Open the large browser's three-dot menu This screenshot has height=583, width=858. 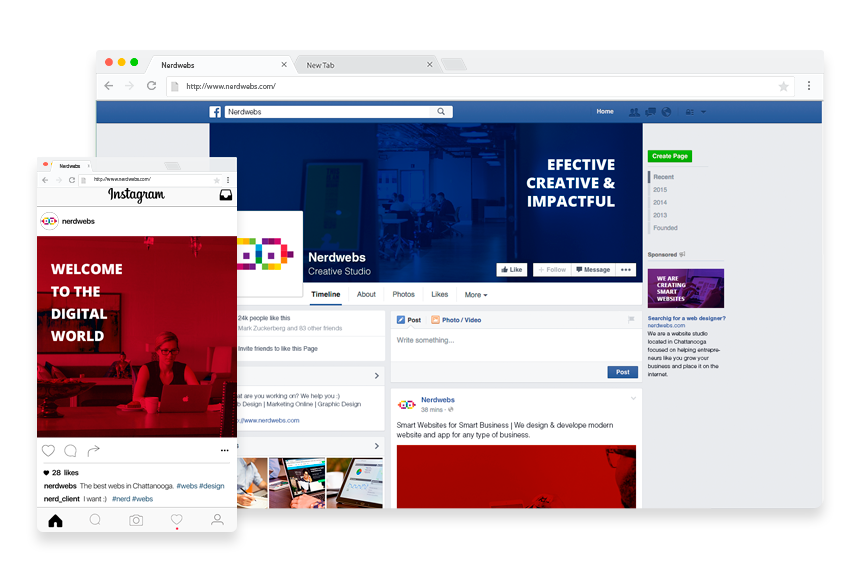point(809,86)
